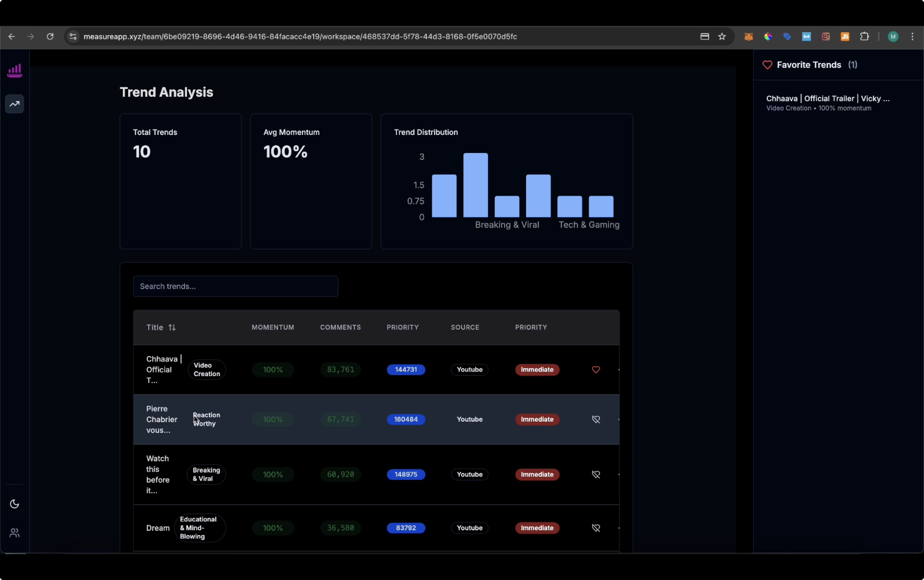Click the MOMENTUM column header
924x580 pixels.
273,327
